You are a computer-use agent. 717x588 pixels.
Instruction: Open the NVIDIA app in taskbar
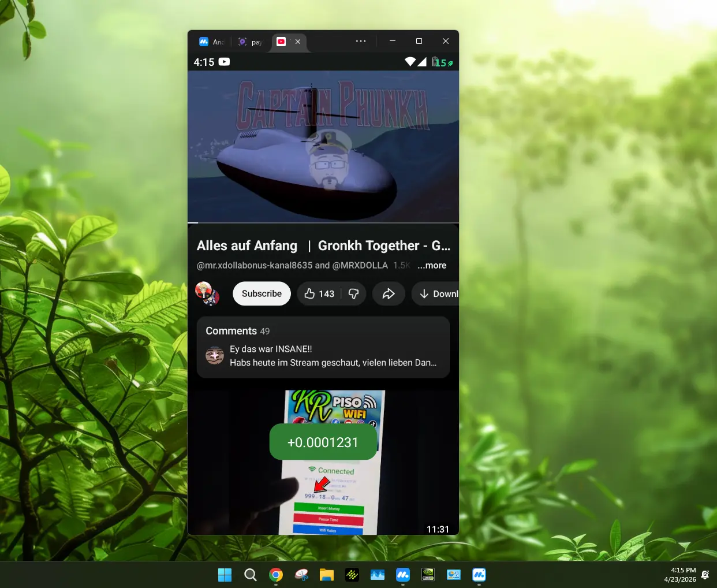428,575
